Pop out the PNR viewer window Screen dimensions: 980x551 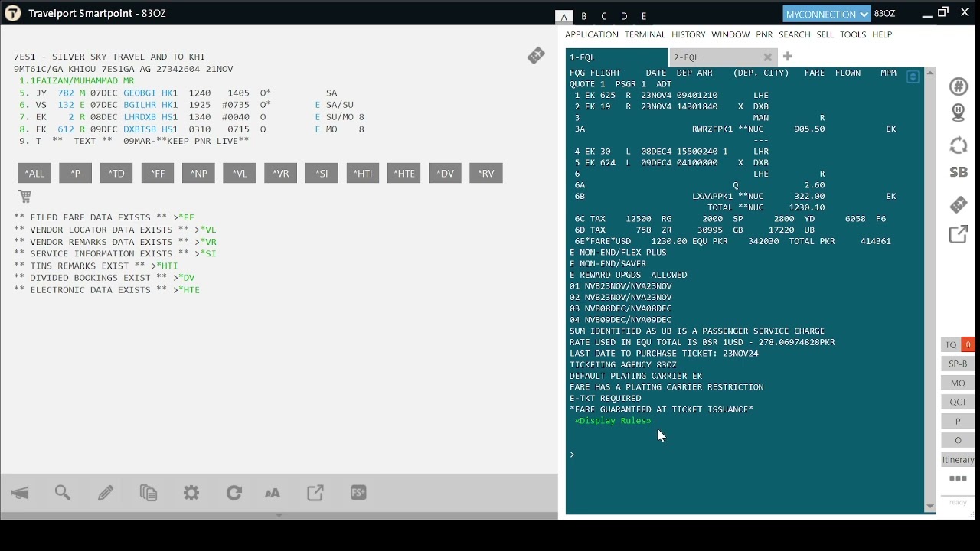tap(315, 494)
